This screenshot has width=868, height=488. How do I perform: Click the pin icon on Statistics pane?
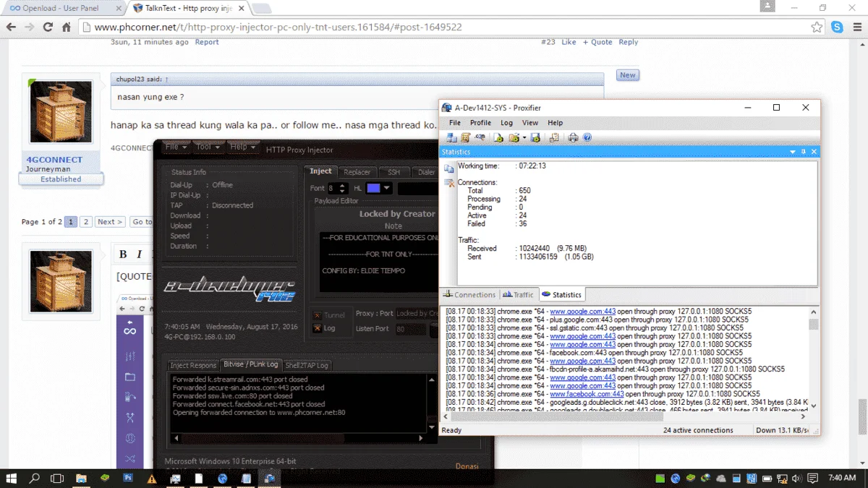[803, 152]
